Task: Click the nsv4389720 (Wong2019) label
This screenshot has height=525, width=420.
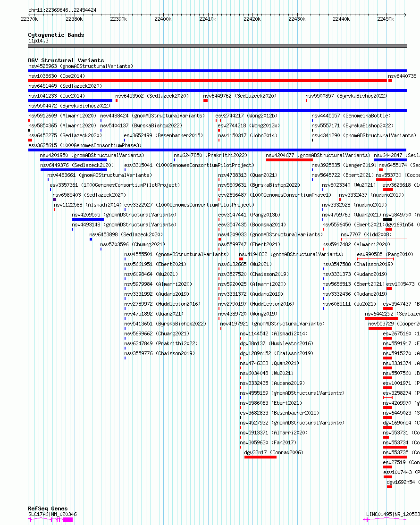Action: [248, 314]
